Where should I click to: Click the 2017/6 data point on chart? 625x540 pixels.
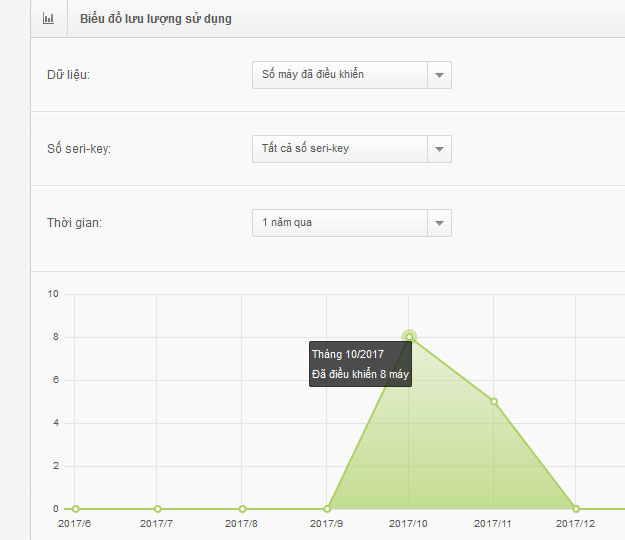point(76,509)
